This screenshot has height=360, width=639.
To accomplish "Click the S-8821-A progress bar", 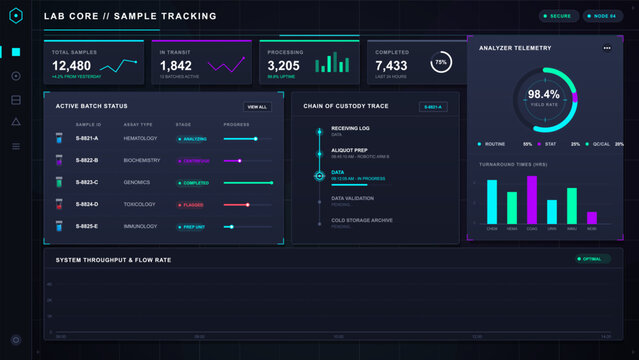I will pyautogui.click(x=248, y=139).
